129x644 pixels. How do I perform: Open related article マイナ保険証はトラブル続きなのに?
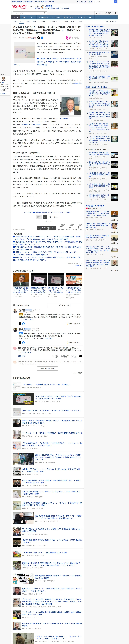click(x=52, y=530)
